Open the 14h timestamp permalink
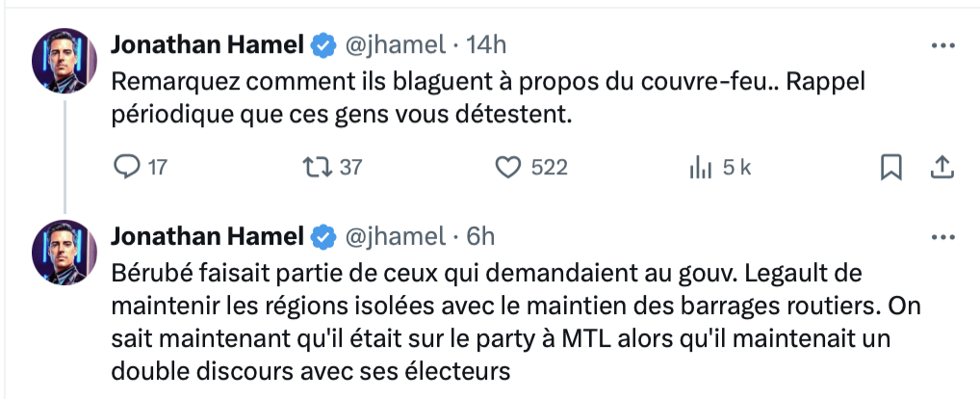The image size is (980, 399). coord(486,45)
